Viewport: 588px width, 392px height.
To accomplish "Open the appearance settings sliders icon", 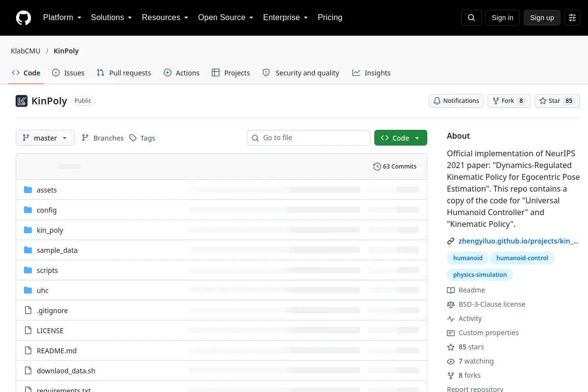I will coord(572,18).
